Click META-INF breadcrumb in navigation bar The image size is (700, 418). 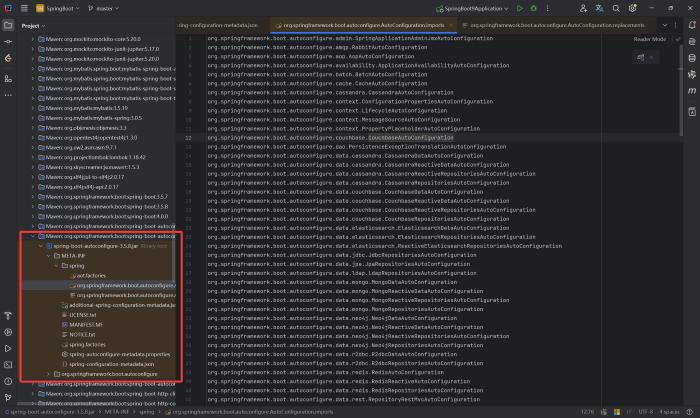pyautogui.click(x=117, y=412)
